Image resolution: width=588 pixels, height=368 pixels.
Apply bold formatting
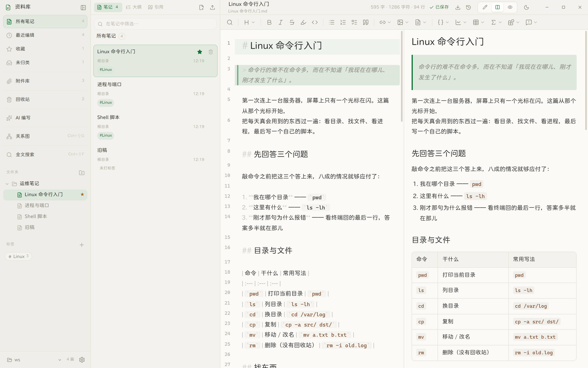click(269, 22)
